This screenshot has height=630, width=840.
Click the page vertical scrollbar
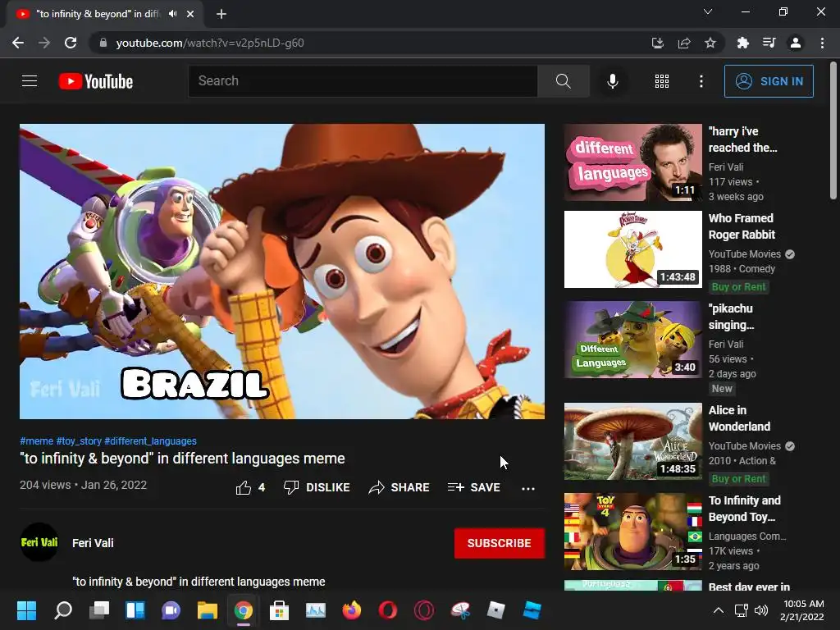[833, 130]
